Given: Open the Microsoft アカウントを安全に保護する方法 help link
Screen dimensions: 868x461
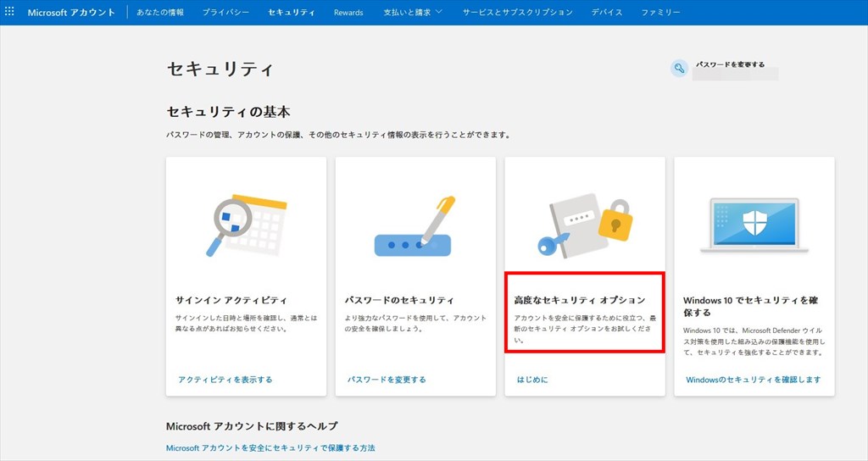Looking at the screenshot, I should [x=270, y=447].
